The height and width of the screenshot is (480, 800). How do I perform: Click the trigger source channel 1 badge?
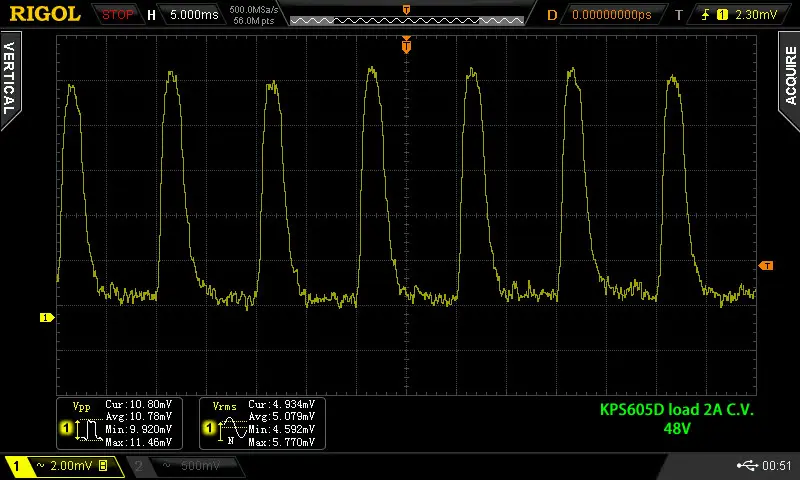tap(722, 15)
